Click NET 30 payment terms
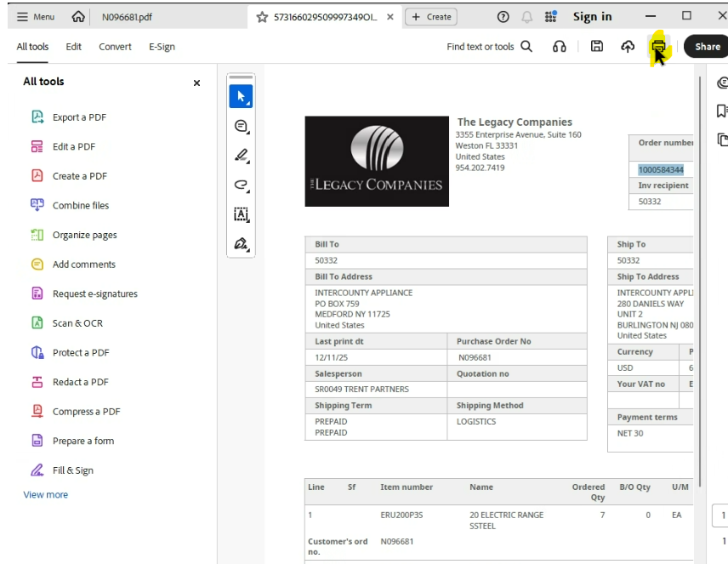Screen dimensions: 728x564 tap(630, 433)
